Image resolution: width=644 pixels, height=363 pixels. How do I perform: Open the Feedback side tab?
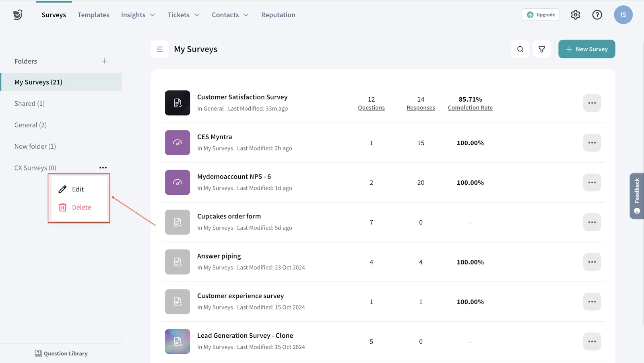click(x=637, y=196)
